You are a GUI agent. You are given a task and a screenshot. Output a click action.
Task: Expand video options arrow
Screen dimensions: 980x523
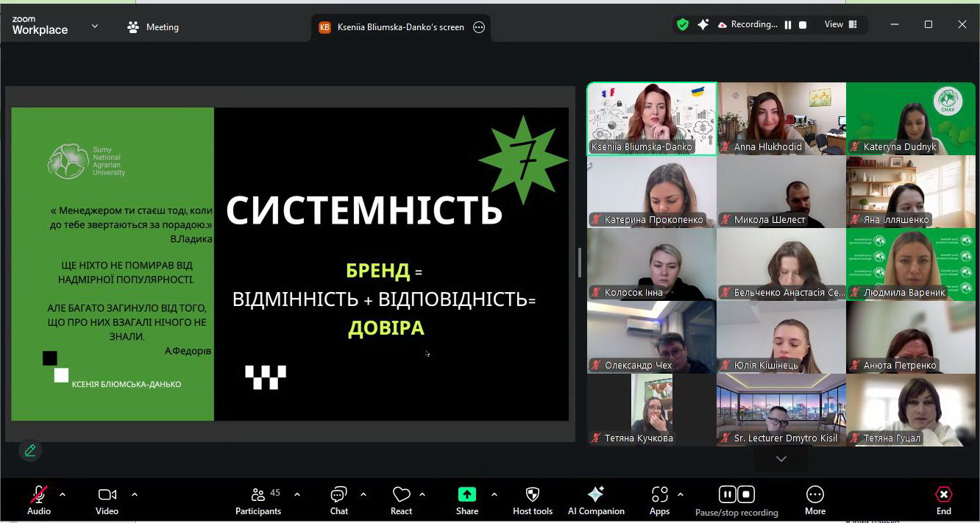[135, 494]
